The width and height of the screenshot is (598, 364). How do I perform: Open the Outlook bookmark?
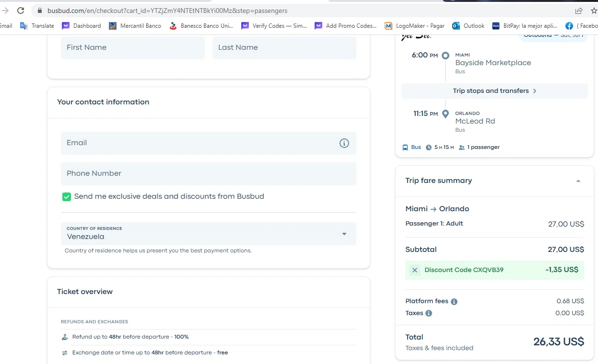click(469, 26)
